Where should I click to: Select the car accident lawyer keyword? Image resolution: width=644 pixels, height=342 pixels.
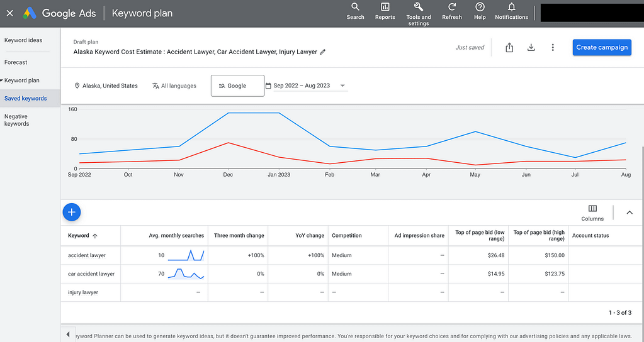(91, 274)
